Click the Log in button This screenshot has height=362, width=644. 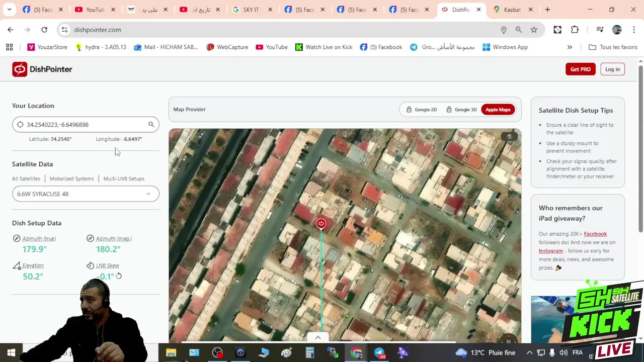coord(612,69)
